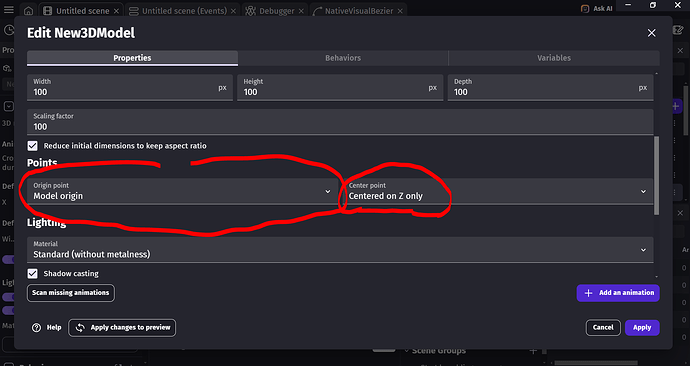
Task: Click the dialog's vertical scrollbar thumb
Action: click(x=657, y=175)
